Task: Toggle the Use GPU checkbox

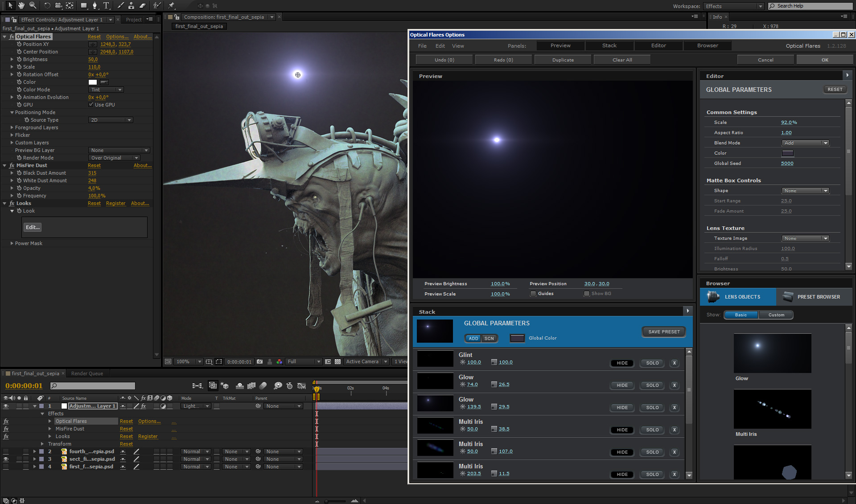Action: click(91, 105)
